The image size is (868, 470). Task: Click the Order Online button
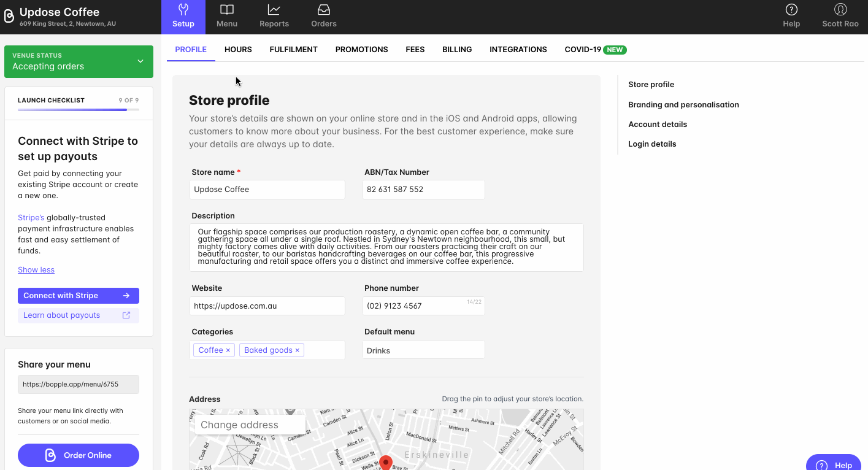pyautogui.click(x=79, y=455)
